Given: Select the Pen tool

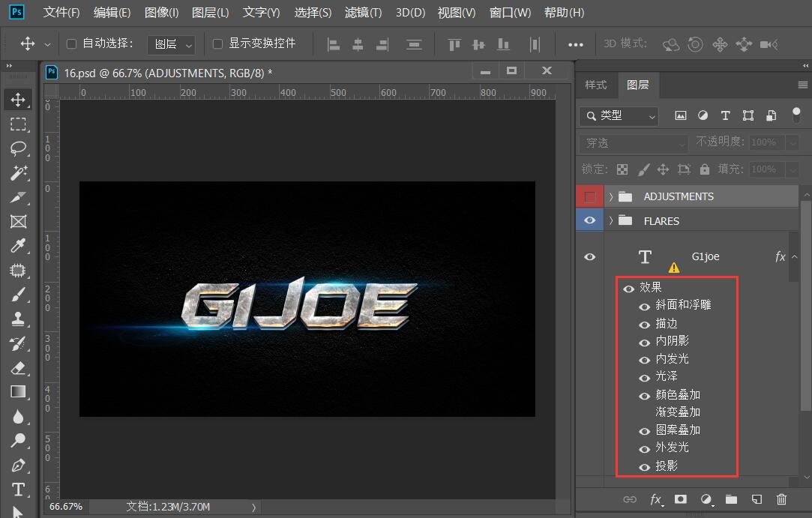Looking at the screenshot, I should [x=18, y=466].
